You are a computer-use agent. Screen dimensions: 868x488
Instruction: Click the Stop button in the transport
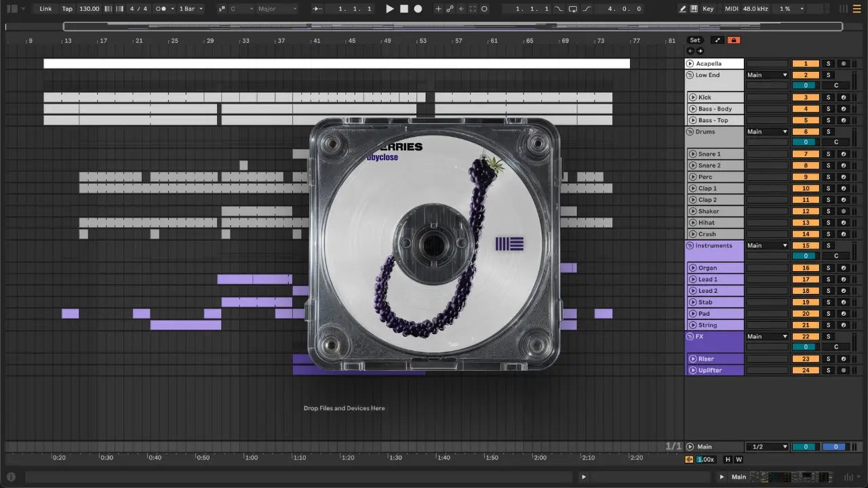click(403, 9)
